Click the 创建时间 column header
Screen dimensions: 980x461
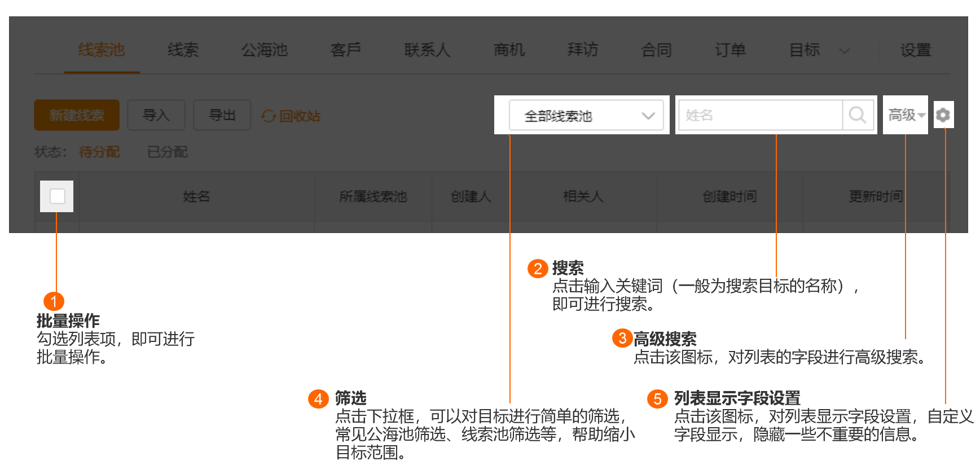[729, 196]
